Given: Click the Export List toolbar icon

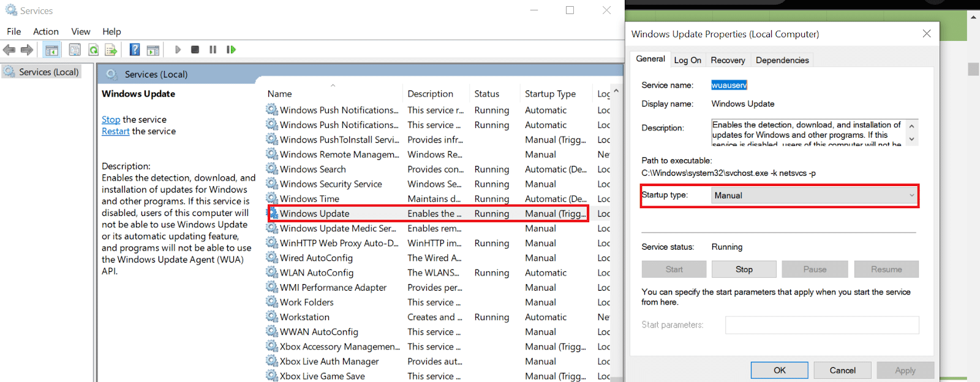Looking at the screenshot, I should 111,50.
